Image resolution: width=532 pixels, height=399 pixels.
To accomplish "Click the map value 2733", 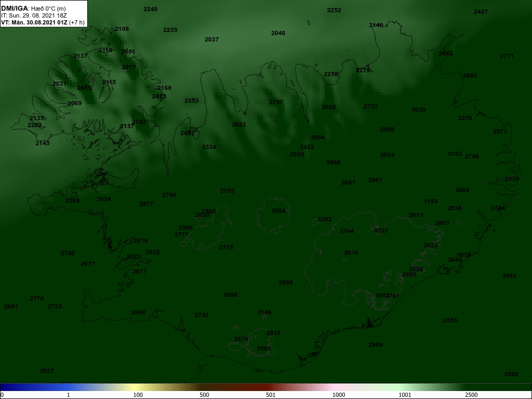I will pyautogui.click(x=371, y=106).
